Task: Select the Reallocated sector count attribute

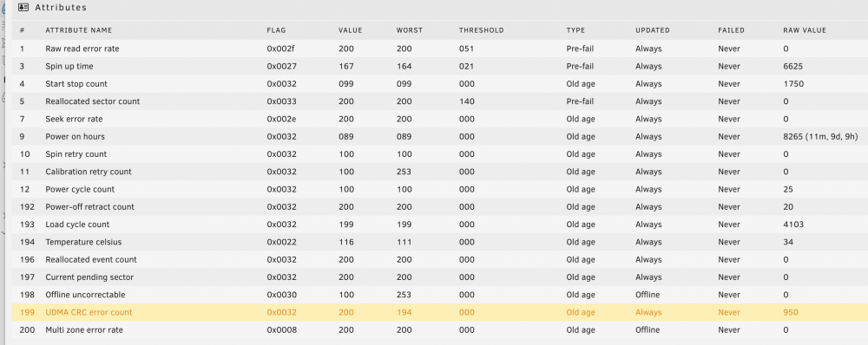Action: [x=93, y=101]
